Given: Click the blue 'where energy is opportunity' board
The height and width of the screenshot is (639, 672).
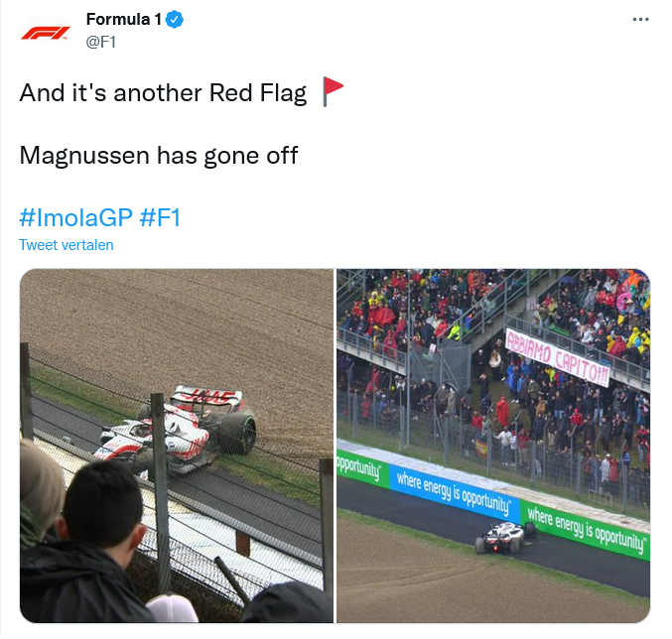Looking at the screenshot, I should (x=455, y=492).
